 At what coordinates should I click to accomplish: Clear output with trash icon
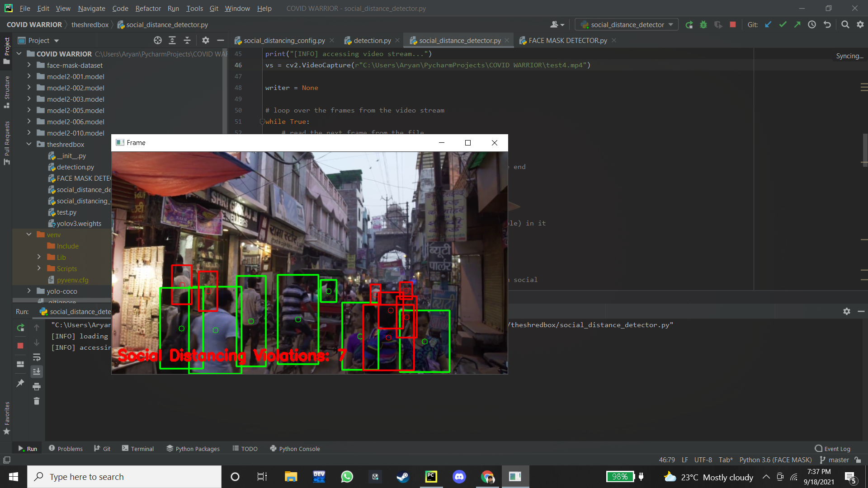pyautogui.click(x=37, y=401)
